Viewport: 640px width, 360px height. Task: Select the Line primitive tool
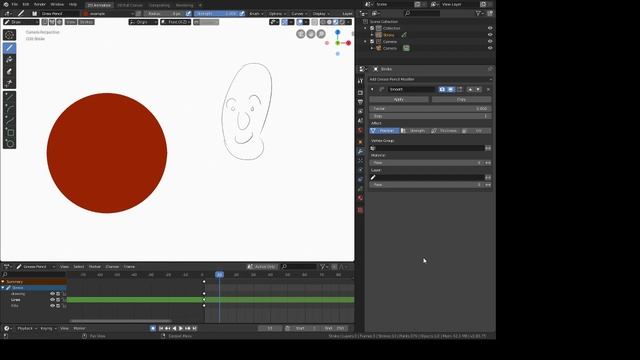tap(9, 97)
